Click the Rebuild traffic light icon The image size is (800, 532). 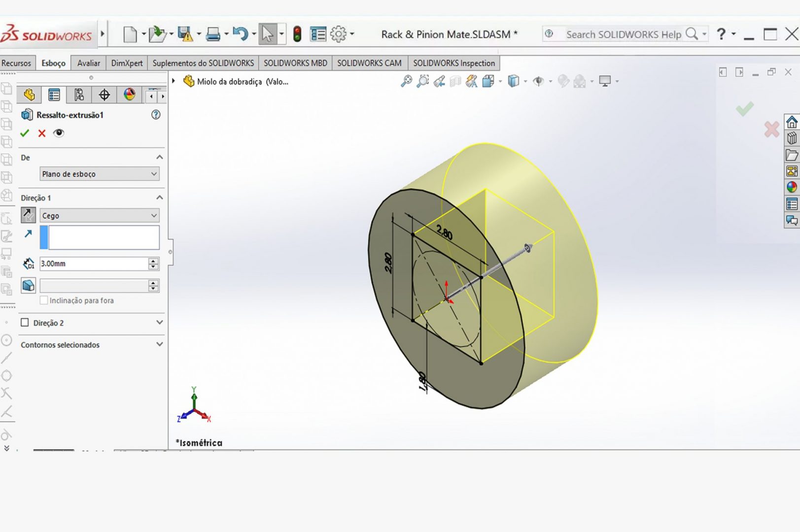coord(297,34)
